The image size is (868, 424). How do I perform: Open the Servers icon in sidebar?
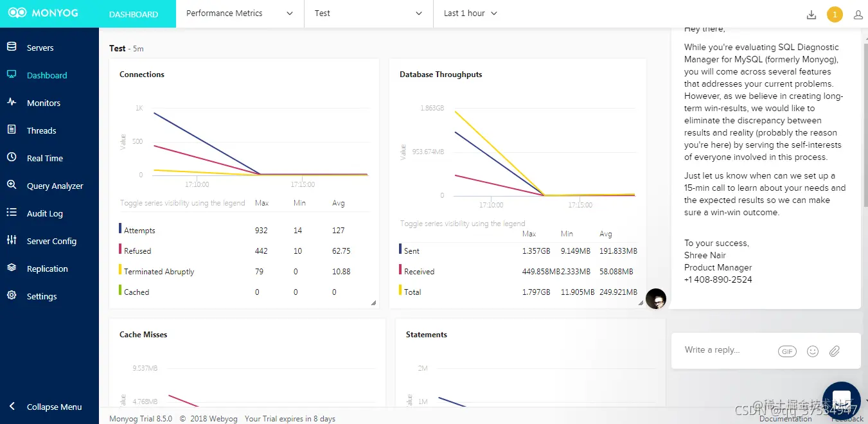point(12,47)
